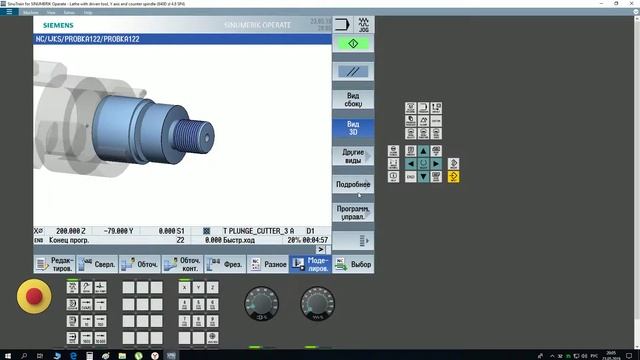This screenshot has width=640, height=360.
Task: Hit the SELECT key between the arrow keys
Action: click(x=423, y=164)
